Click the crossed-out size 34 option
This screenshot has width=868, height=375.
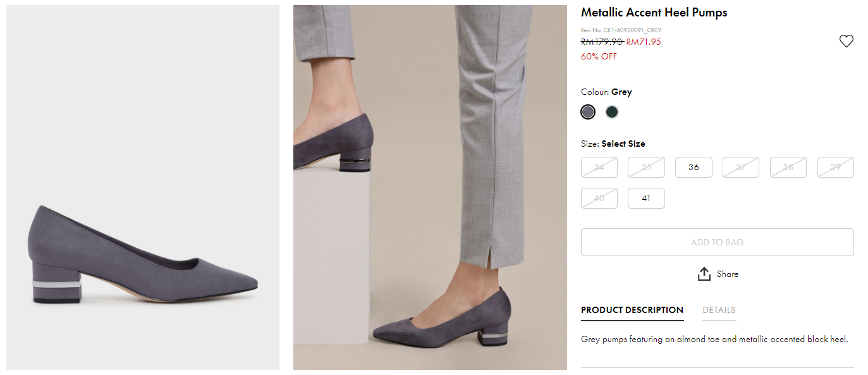(599, 168)
